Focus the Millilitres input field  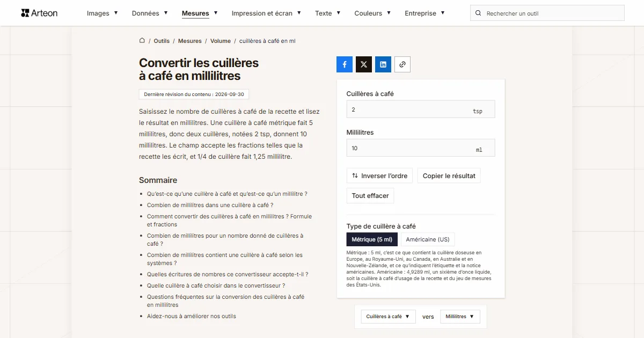point(421,148)
